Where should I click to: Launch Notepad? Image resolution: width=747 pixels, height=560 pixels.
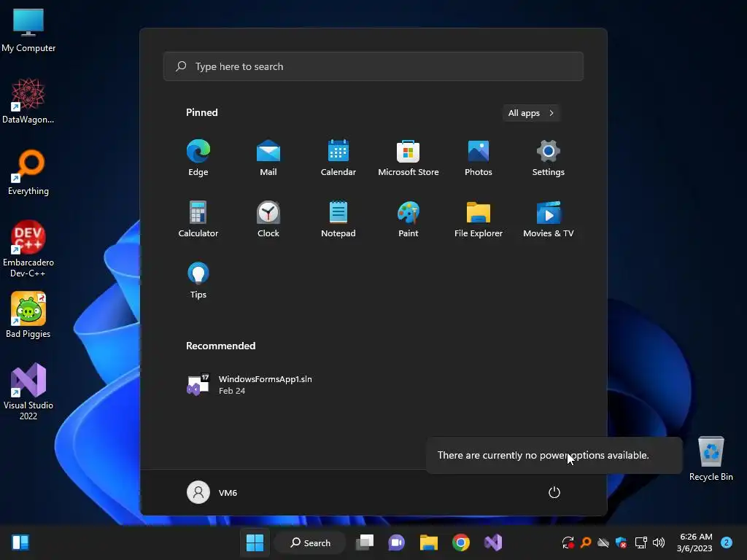pos(338,219)
